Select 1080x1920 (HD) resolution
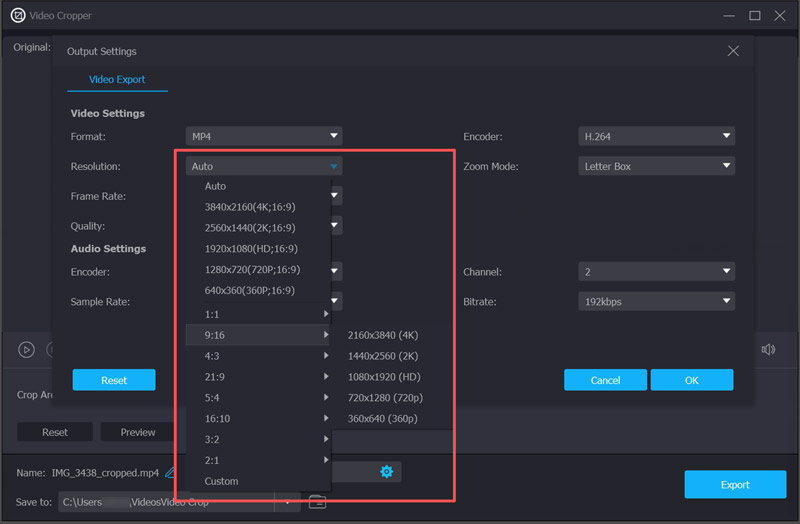Viewport: 800px width, 524px height. tap(384, 377)
